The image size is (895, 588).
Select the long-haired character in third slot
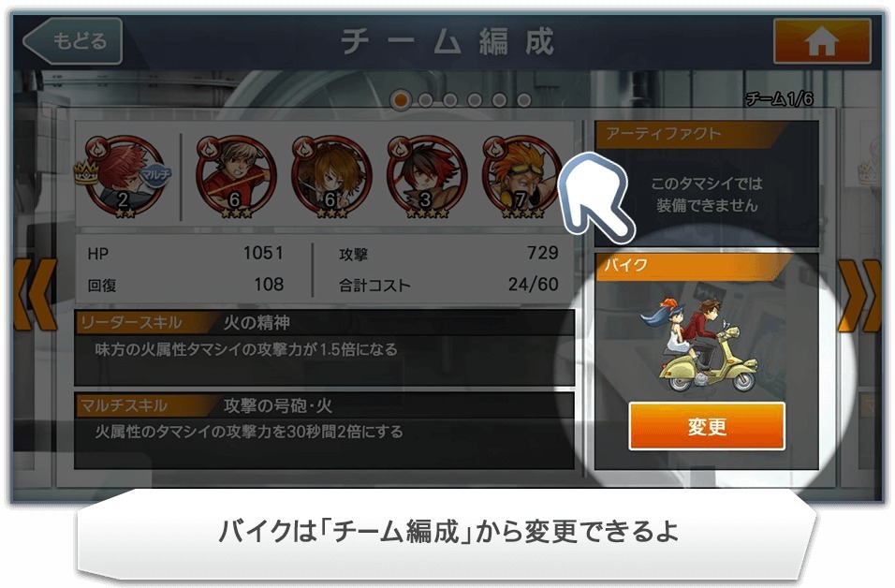(x=330, y=177)
